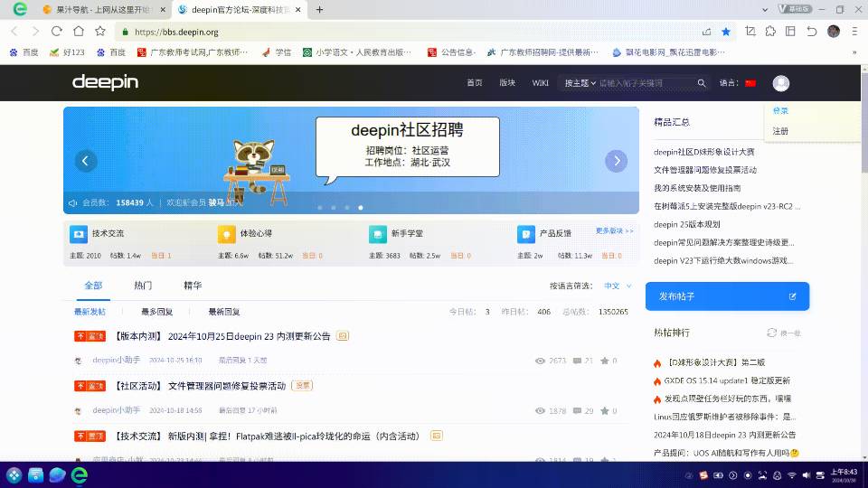
Task: Switch to the 热门 tab
Action: (x=143, y=286)
